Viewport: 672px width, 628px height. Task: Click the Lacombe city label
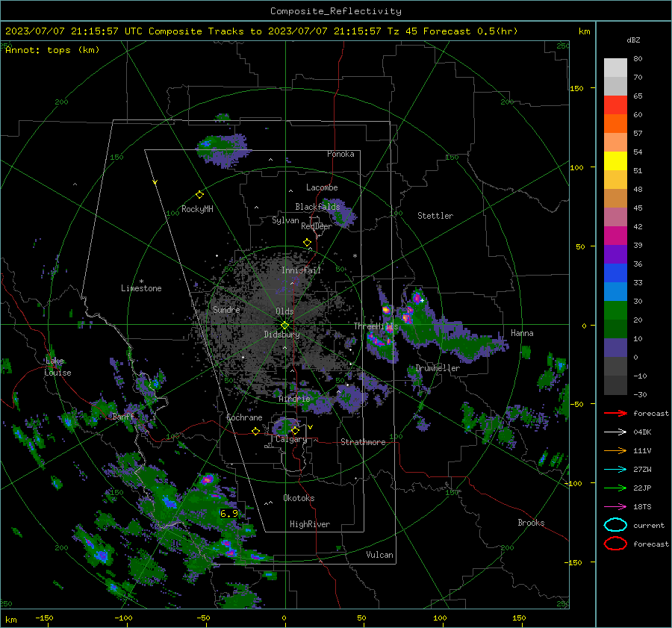322,187
